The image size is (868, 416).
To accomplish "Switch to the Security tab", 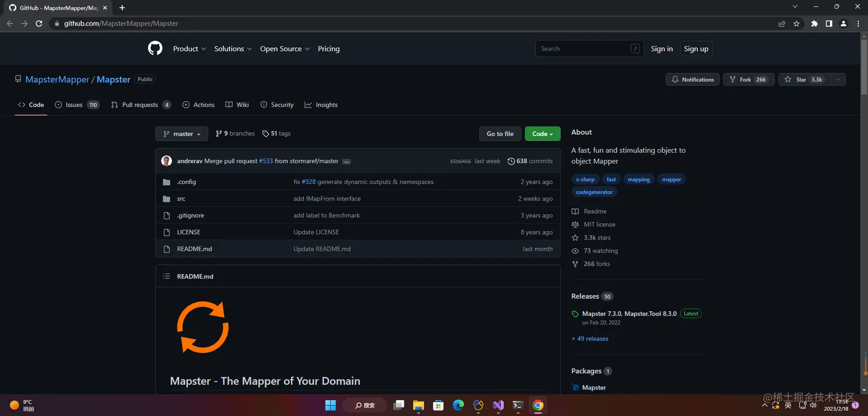I will (x=277, y=105).
